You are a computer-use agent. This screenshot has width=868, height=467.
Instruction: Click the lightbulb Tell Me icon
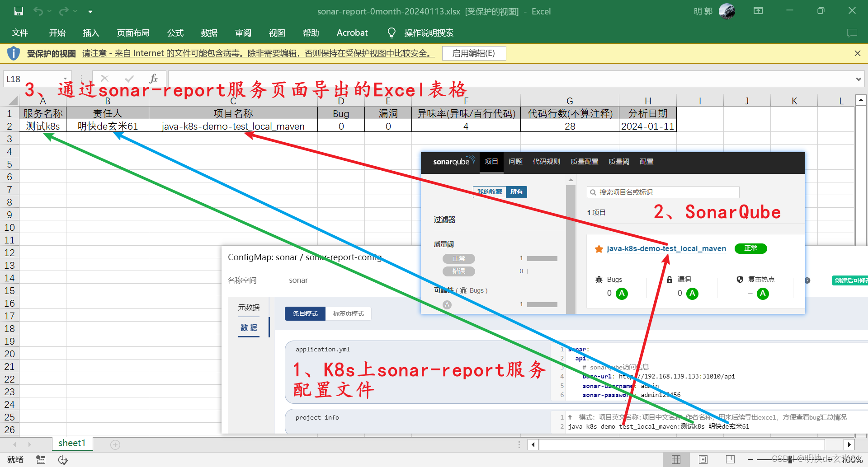tap(392, 33)
